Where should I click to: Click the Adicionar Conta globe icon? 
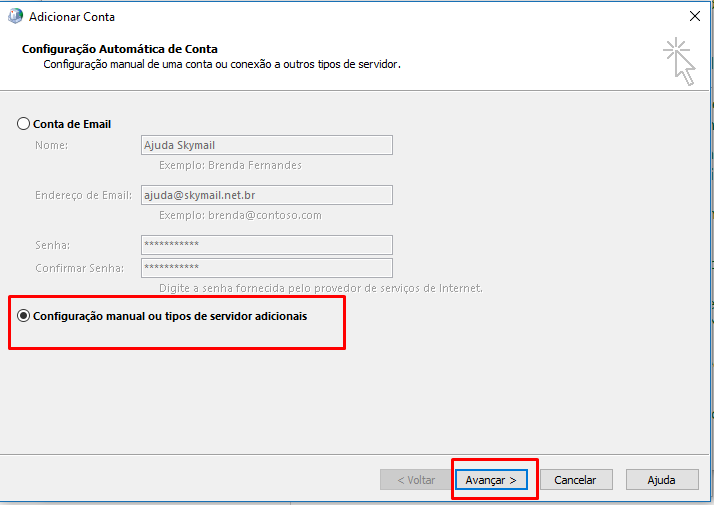pos(15,16)
